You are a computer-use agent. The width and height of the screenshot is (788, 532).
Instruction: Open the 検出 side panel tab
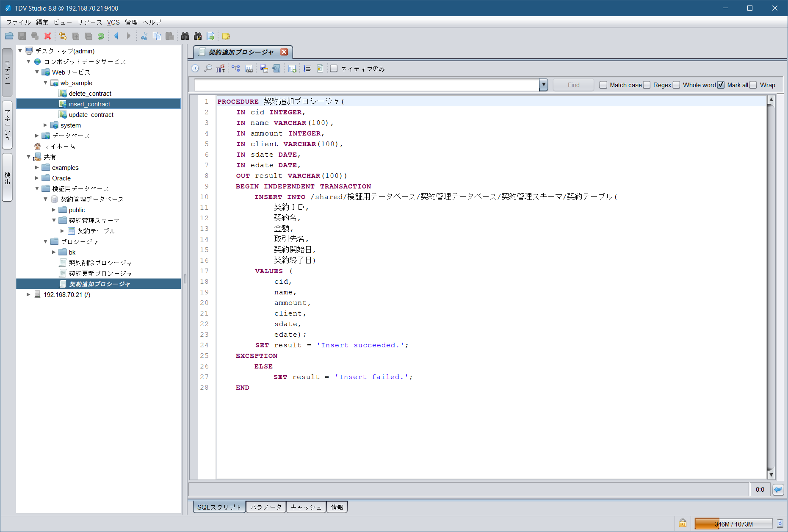(7, 177)
